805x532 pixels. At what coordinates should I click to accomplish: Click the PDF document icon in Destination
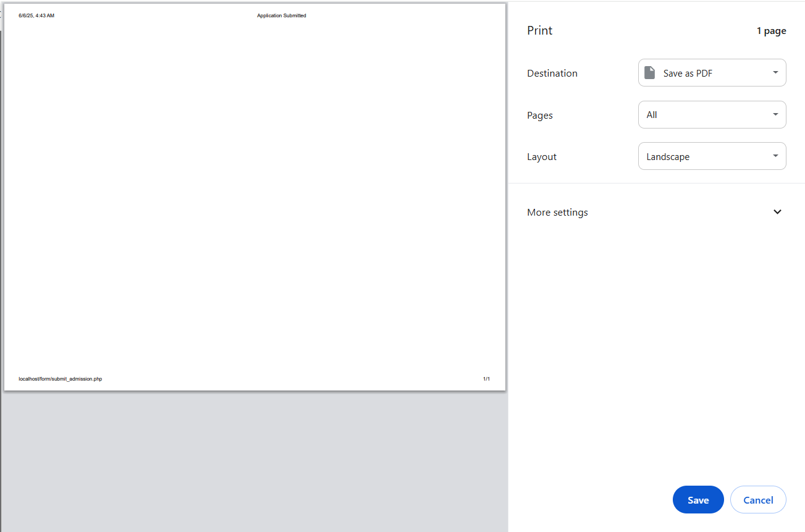(649, 73)
